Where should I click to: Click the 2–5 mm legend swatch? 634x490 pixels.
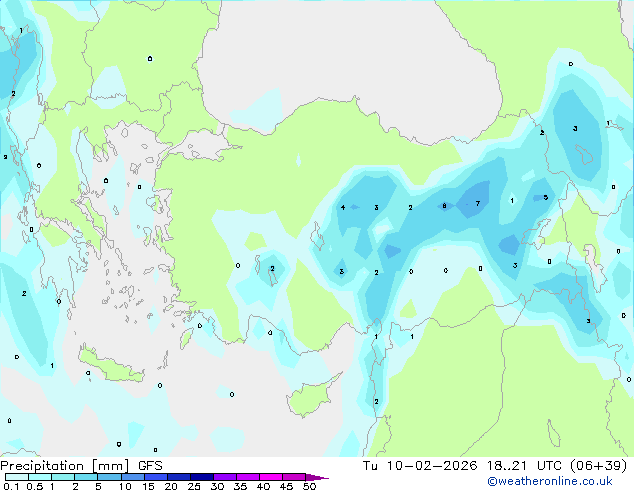86,477
